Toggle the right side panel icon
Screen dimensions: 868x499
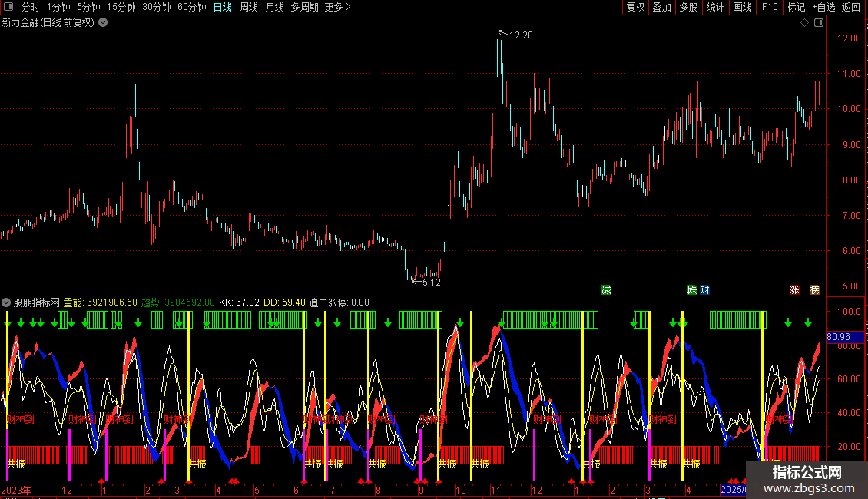pyautogui.click(x=819, y=23)
